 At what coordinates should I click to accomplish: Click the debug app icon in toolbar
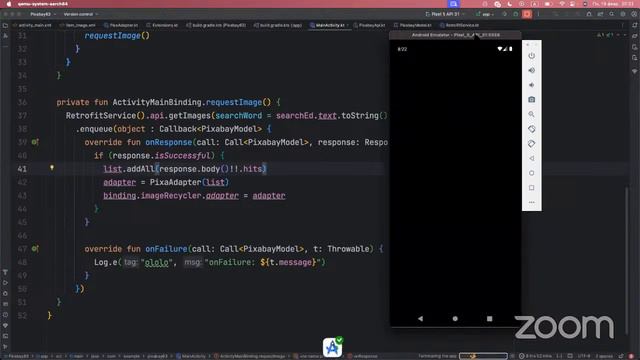tap(516, 14)
